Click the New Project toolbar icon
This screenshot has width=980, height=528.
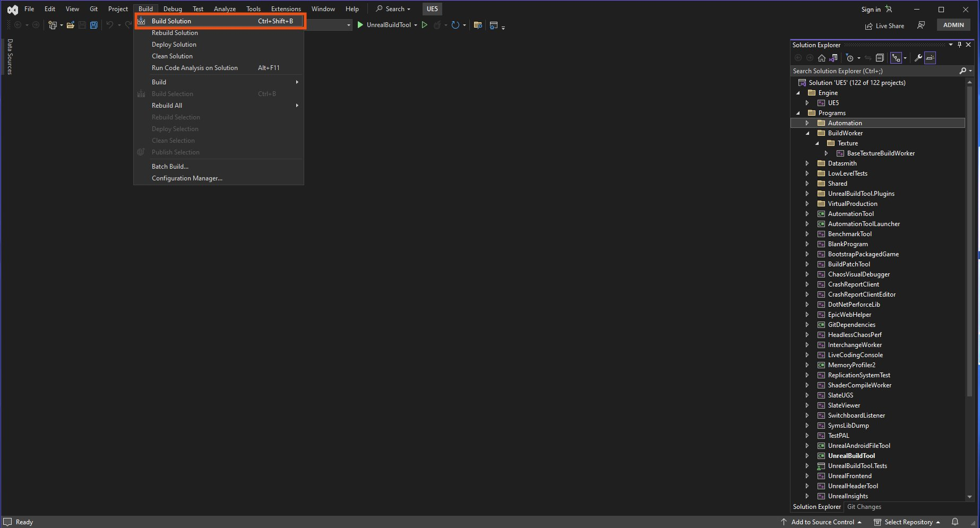[52, 25]
